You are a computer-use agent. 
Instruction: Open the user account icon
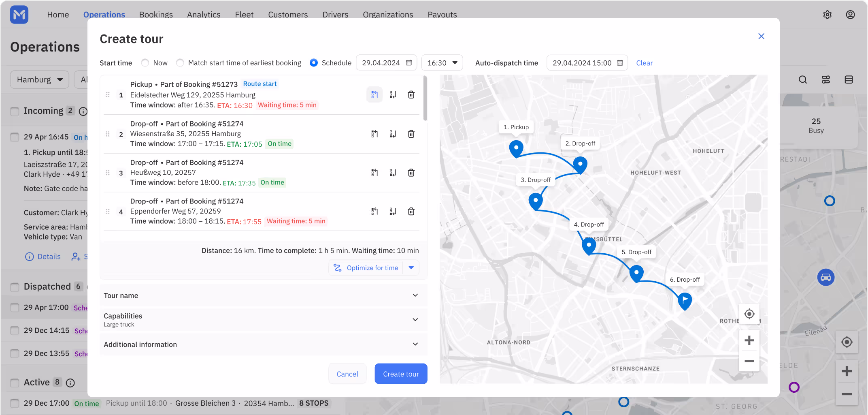click(x=850, y=15)
